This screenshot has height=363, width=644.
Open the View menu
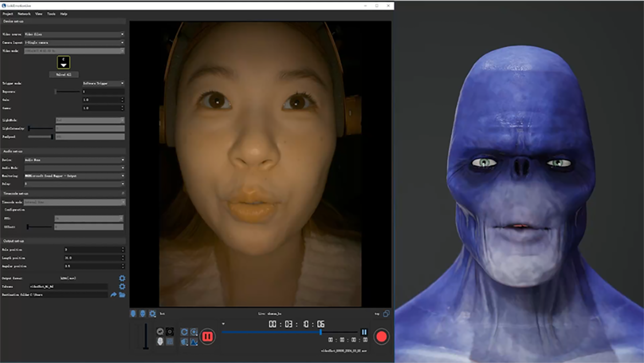point(39,13)
